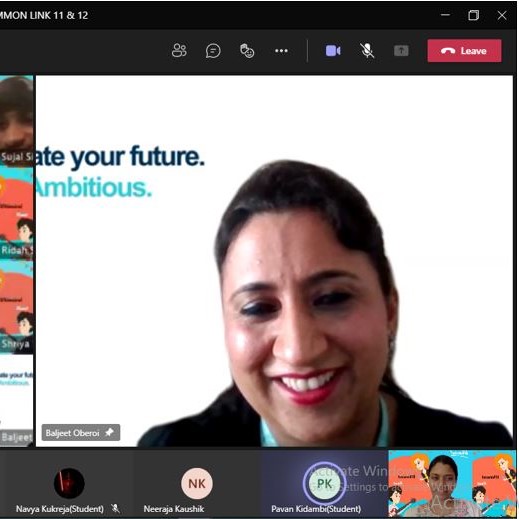Click the muted mic icon beside Navya Kukreja

pos(115,508)
